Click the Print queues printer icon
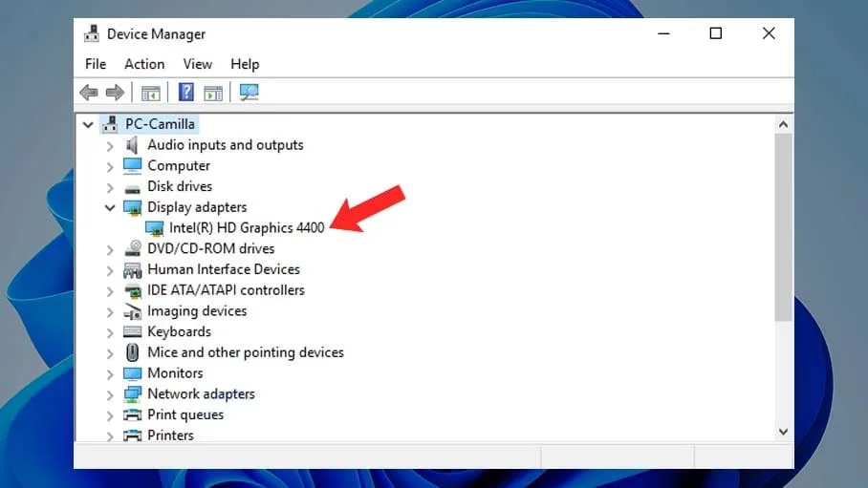868x488 pixels. click(132, 415)
